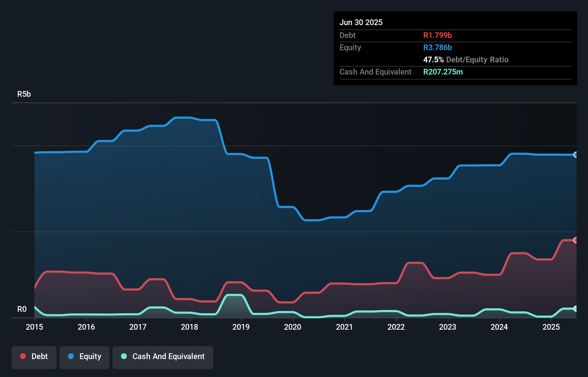This screenshot has height=377, width=588.
Task: Click the R207.275m cash value link
Action: (x=443, y=72)
